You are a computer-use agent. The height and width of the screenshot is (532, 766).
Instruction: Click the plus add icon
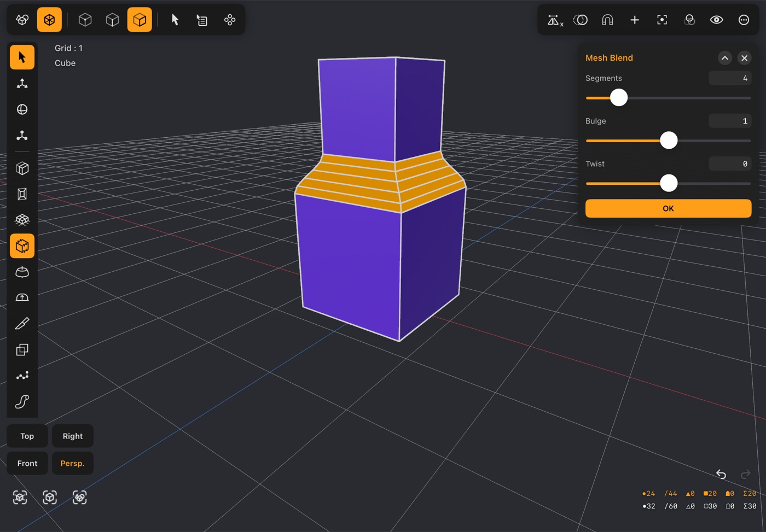click(x=635, y=20)
